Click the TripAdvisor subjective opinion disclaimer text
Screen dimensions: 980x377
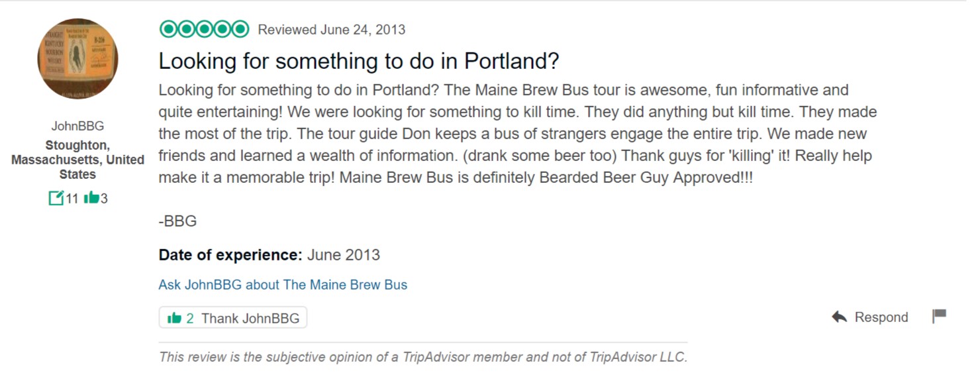point(423,357)
